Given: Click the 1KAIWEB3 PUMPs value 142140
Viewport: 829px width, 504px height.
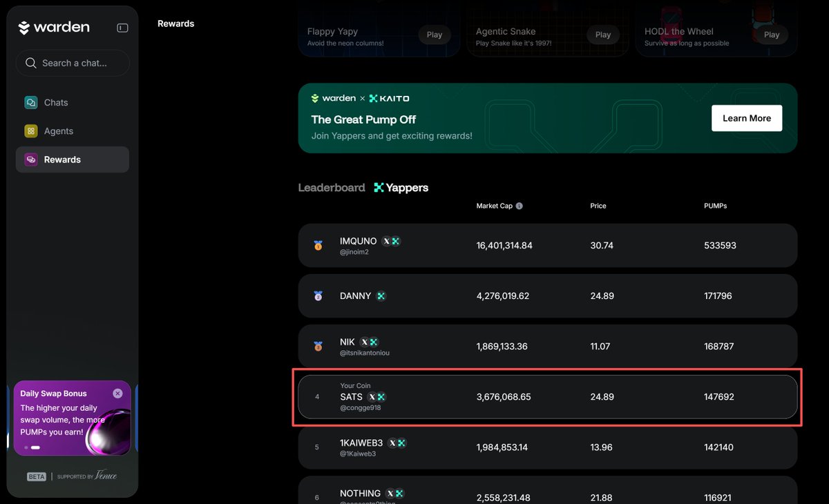Looking at the screenshot, I should [718, 447].
